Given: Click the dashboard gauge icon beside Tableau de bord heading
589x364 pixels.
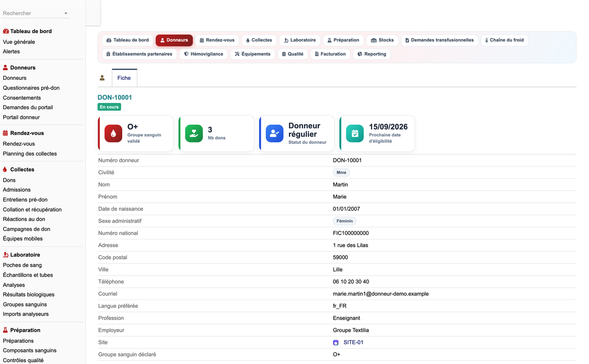Looking at the screenshot, I should point(6,31).
